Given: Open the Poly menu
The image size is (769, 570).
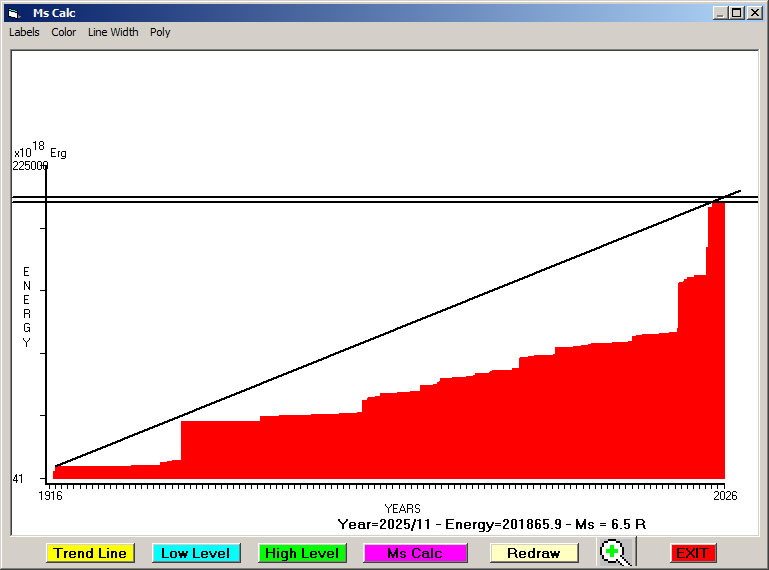Looking at the screenshot, I should [x=160, y=32].
